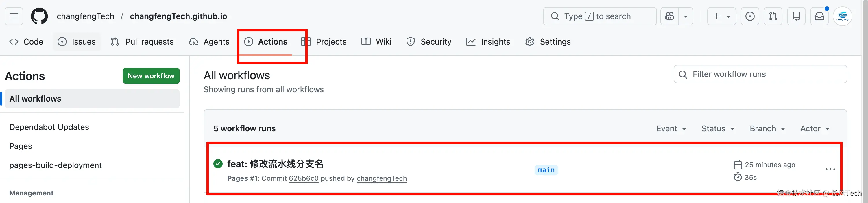Open the repositories icon in header
The image size is (868, 203).
(x=796, y=16)
